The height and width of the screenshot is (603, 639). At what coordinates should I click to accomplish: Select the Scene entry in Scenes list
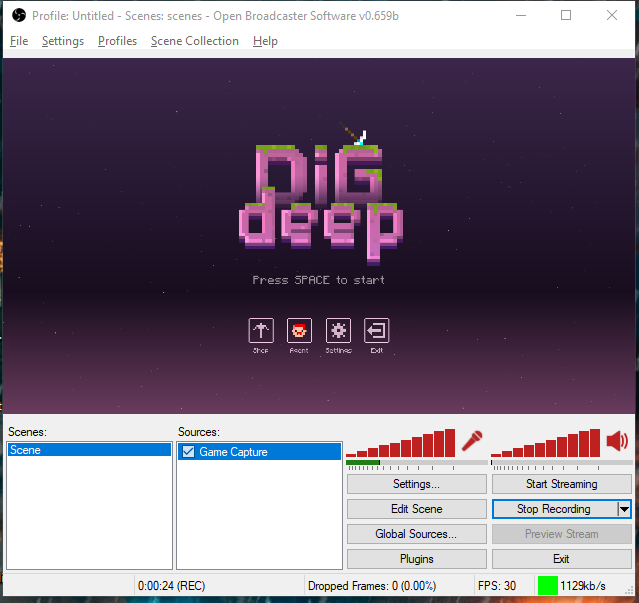tap(89, 450)
